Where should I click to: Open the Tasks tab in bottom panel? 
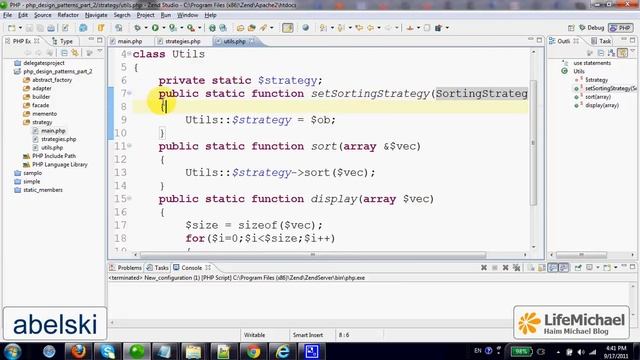(x=158, y=268)
